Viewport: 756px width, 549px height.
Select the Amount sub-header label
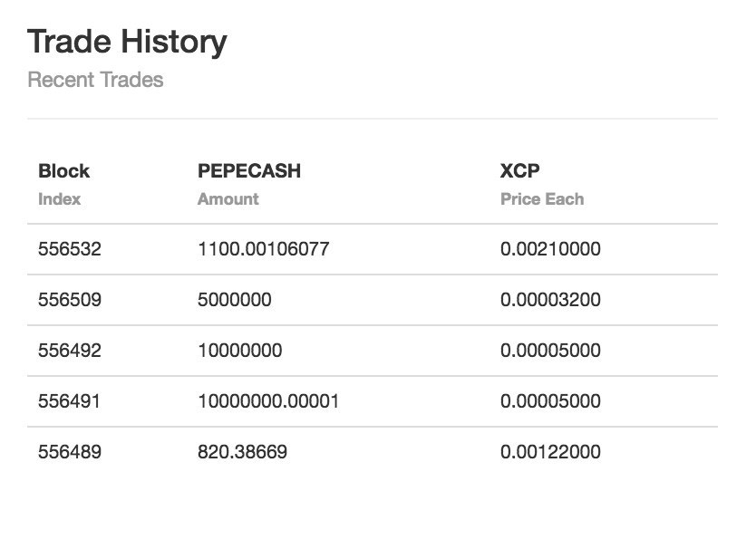[x=228, y=198]
